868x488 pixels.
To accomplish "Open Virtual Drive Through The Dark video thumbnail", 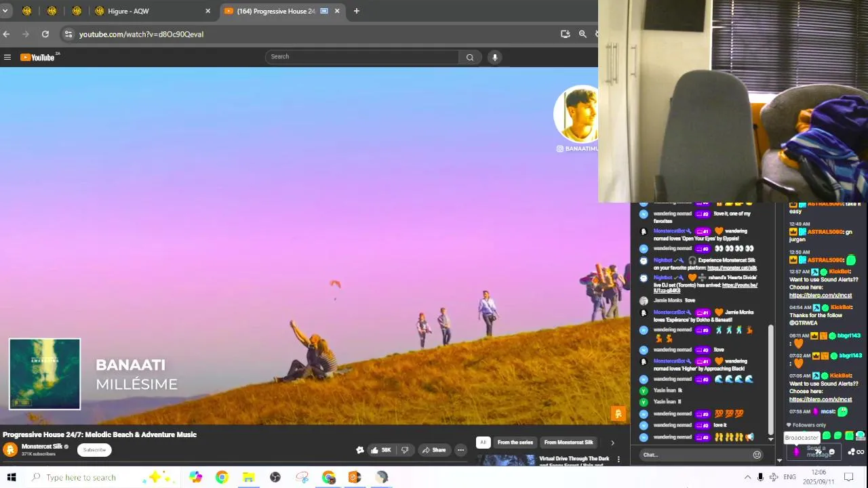I will click(505, 460).
